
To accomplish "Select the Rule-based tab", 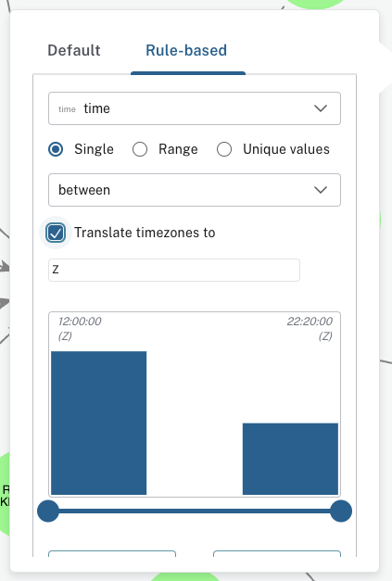I will (x=186, y=50).
